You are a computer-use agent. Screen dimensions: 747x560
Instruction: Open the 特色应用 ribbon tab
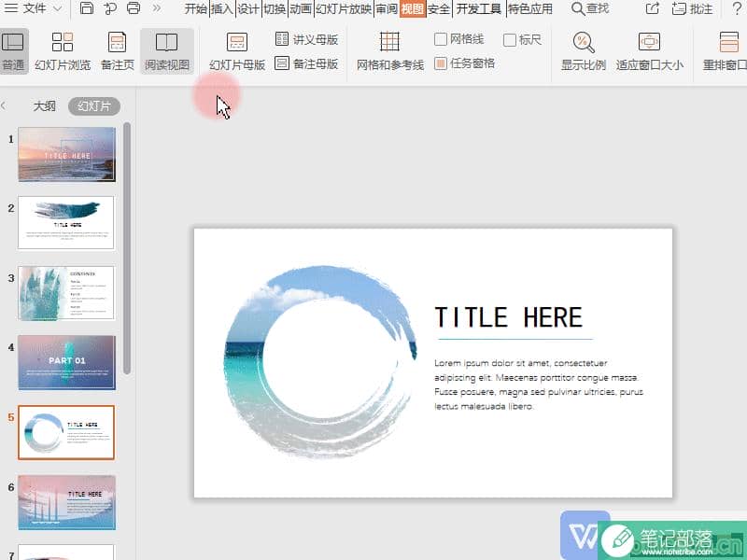coord(530,8)
